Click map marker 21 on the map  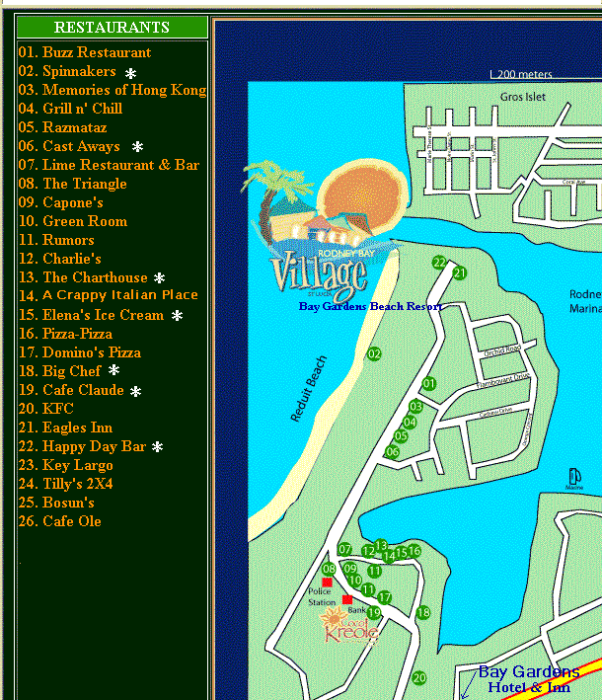(460, 272)
